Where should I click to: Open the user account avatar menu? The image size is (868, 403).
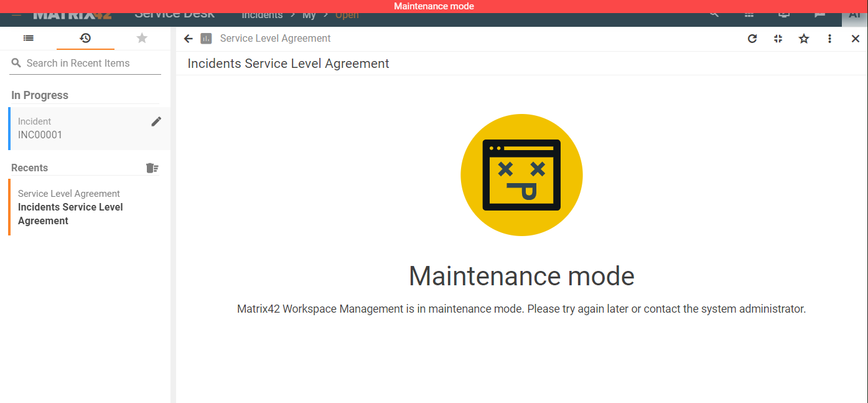(854, 16)
